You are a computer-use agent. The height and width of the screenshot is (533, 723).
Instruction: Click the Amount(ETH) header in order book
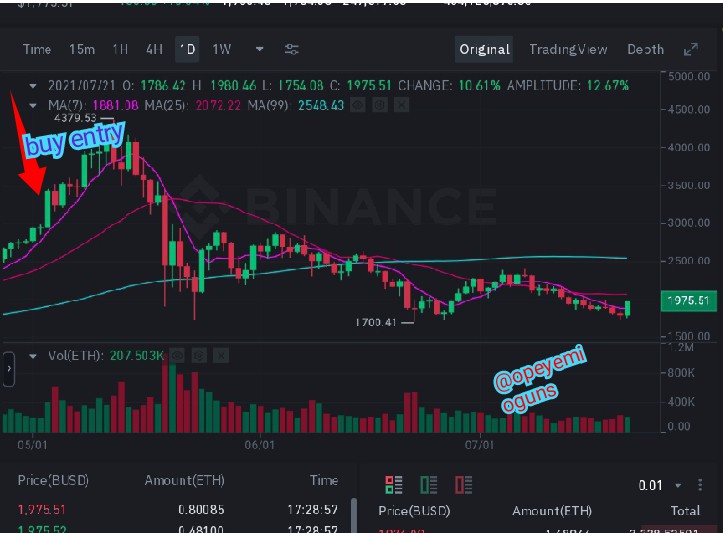(552, 511)
